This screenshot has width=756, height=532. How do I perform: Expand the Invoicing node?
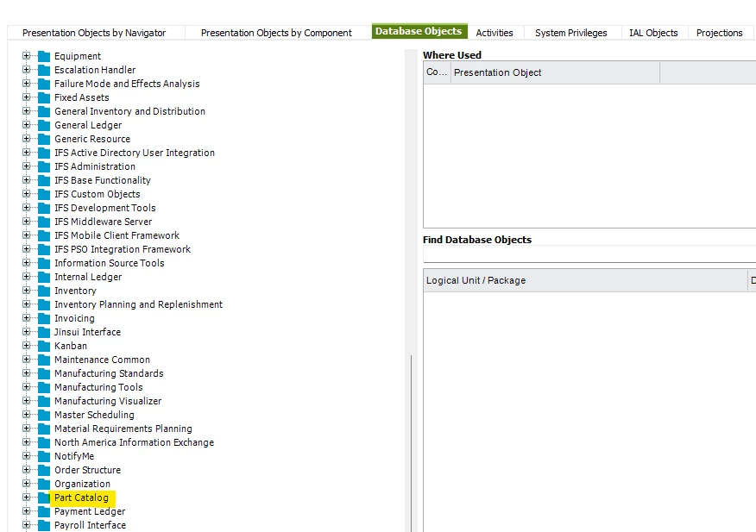tap(27, 318)
